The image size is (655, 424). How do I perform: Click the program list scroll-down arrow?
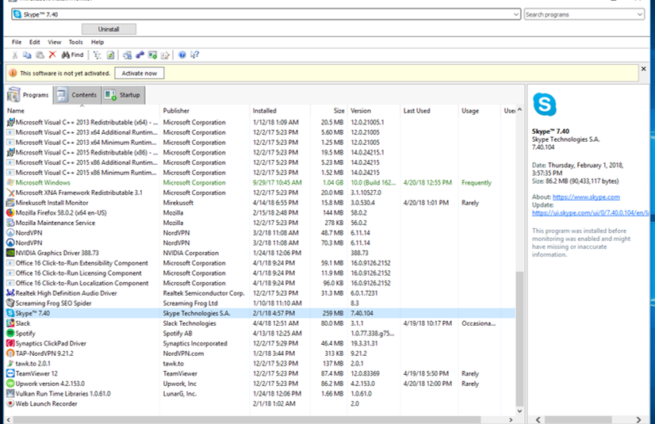pos(519,411)
